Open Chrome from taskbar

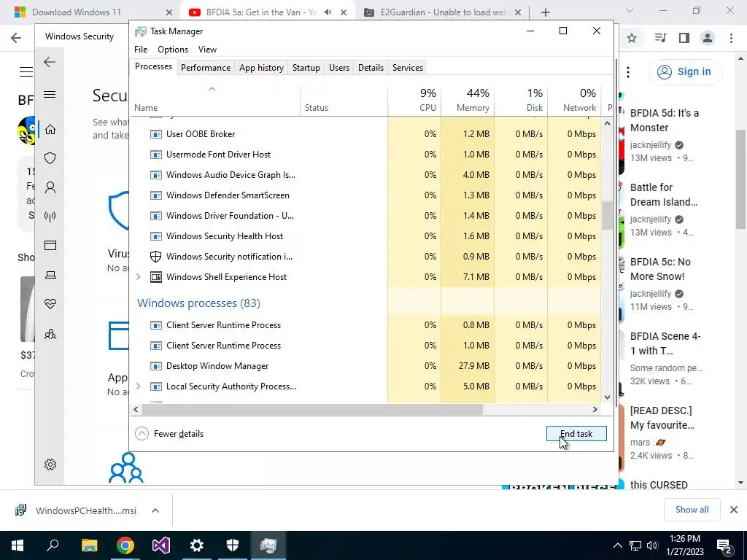click(x=125, y=545)
